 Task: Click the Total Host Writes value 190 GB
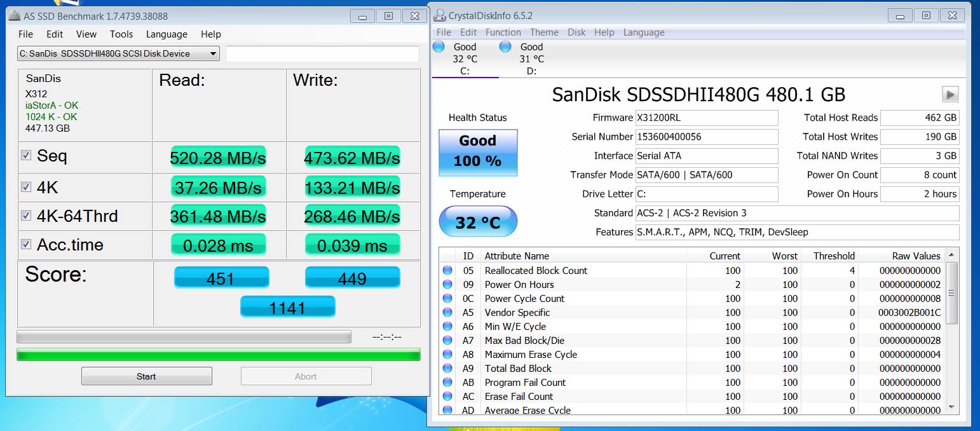(920, 137)
